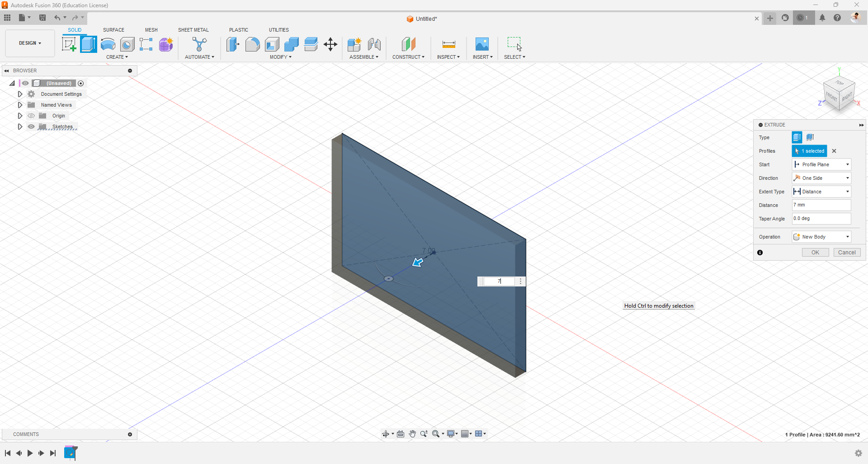
Task: Click the Taper Angle input field
Action: click(821, 219)
